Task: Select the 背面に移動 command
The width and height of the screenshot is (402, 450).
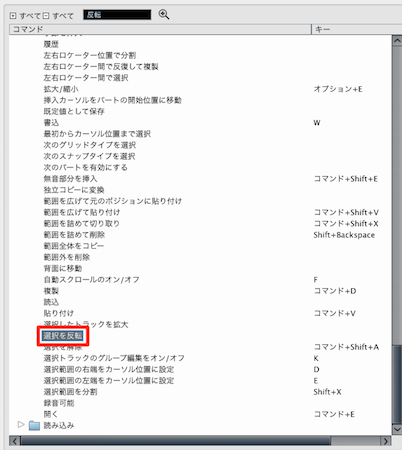Action: pos(63,268)
